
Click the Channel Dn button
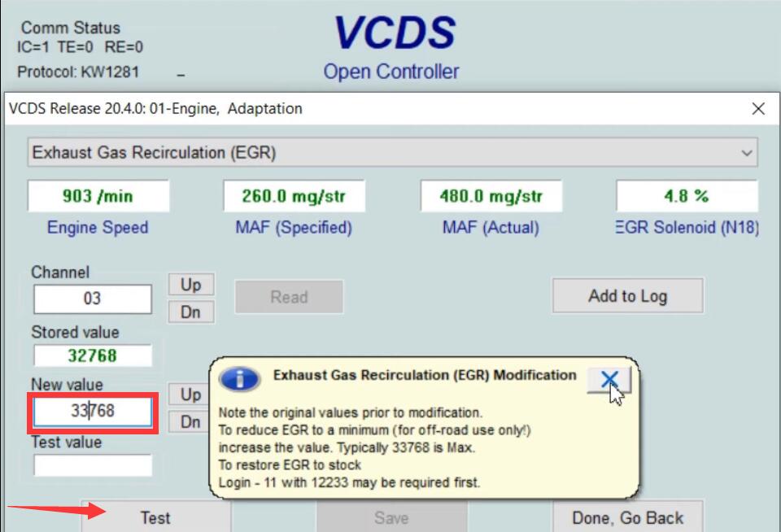point(191,312)
